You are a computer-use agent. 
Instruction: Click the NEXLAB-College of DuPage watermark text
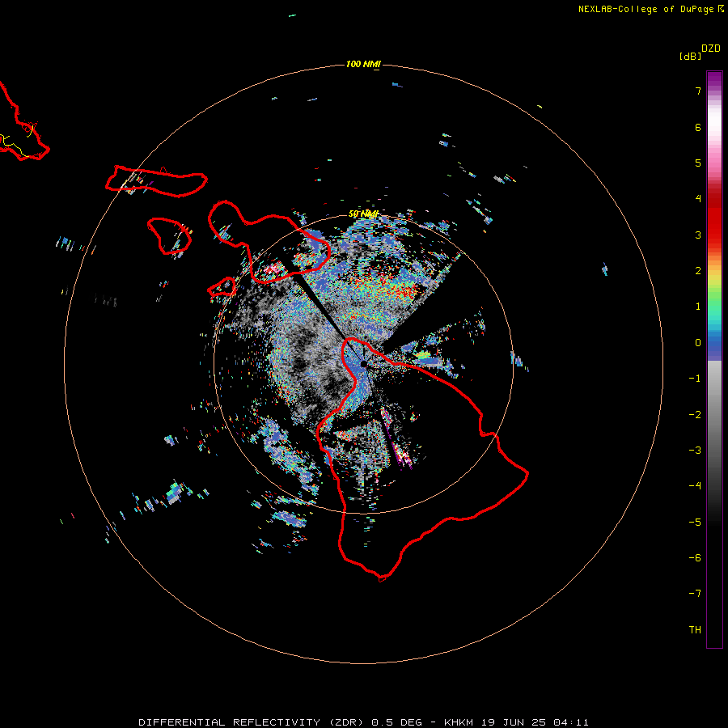tap(650, 9)
